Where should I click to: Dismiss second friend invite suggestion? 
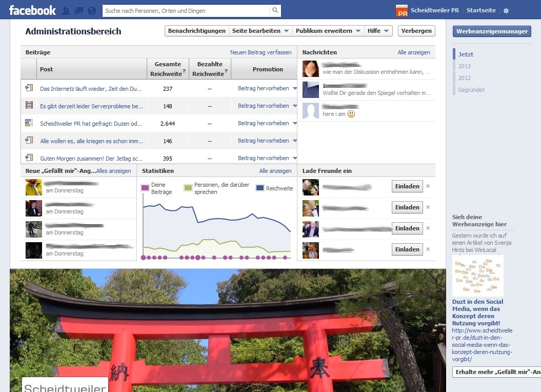(x=428, y=207)
